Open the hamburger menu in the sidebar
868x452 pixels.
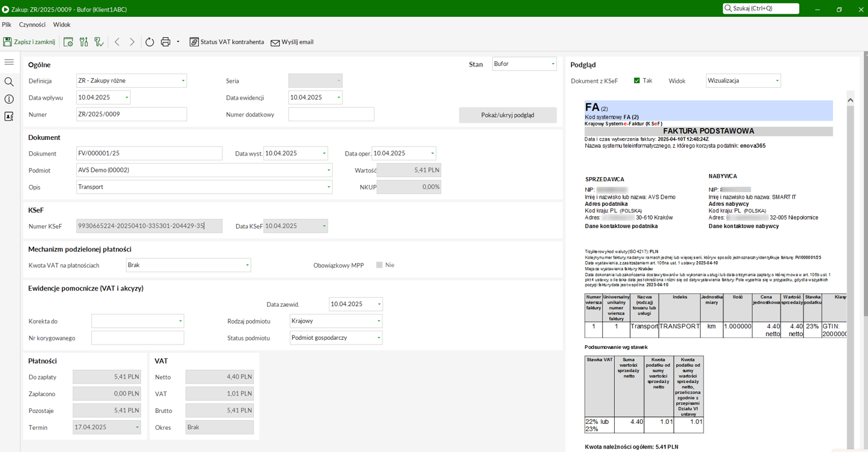click(x=9, y=62)
